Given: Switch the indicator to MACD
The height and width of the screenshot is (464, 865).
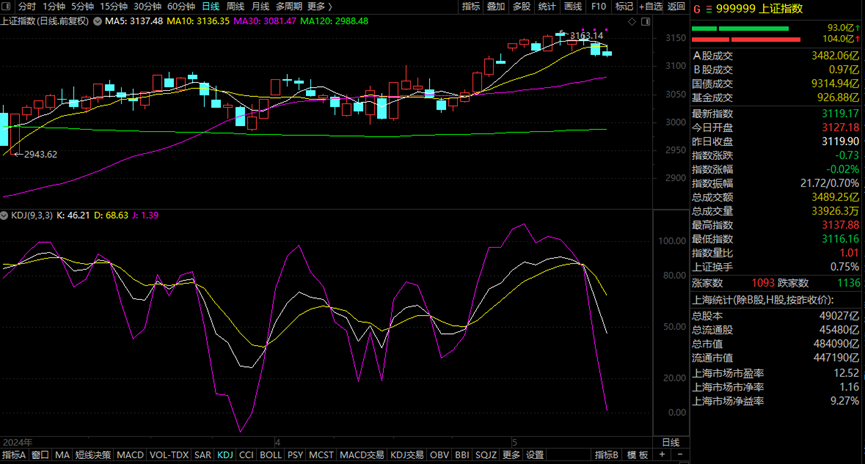Looking at the screenshot, I should 130,455.
